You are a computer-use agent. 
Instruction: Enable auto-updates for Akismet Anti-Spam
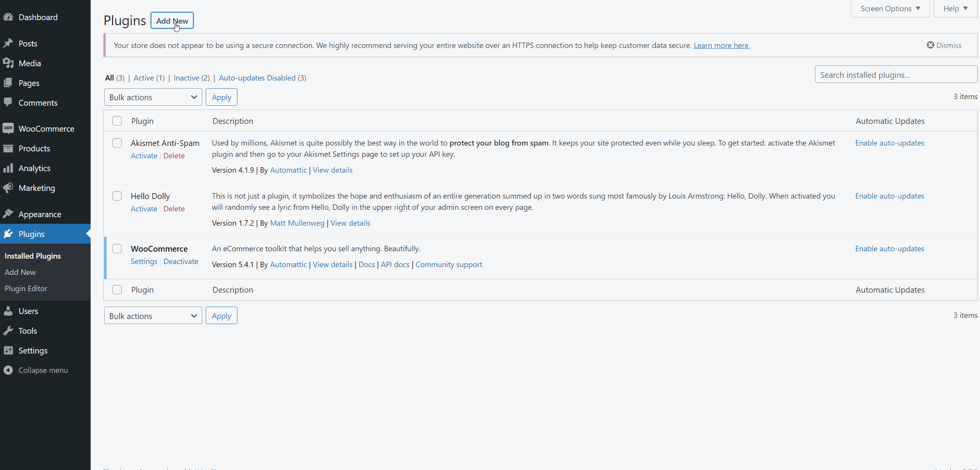coord(890,143)
